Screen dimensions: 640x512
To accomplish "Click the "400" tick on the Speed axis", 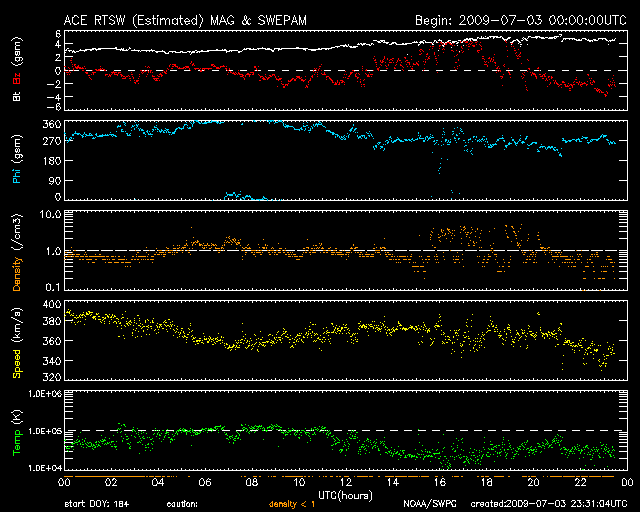I will [x=51, y=305].
